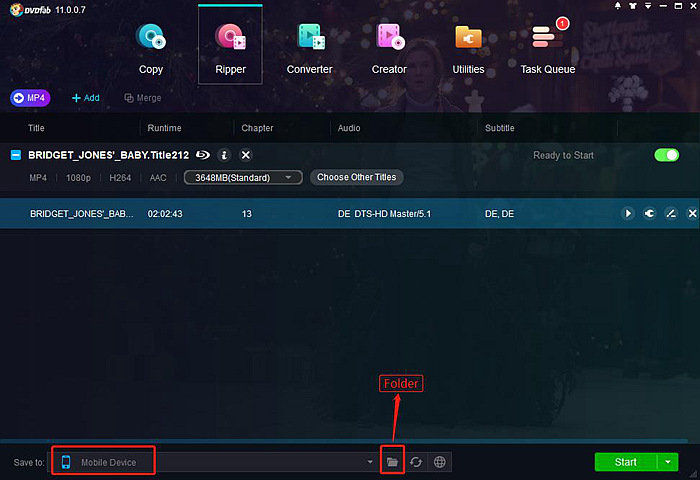700x480 pixels.
Task: Open the Task Queue
Action: point(548,48)
